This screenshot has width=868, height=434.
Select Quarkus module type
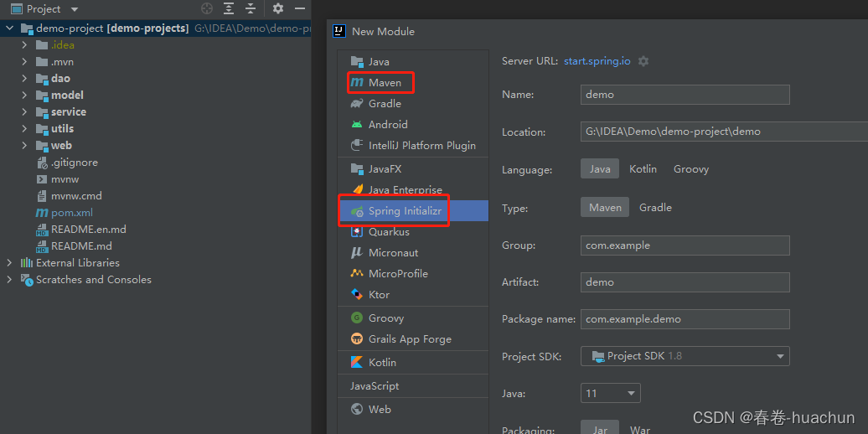tap(413, 232)
